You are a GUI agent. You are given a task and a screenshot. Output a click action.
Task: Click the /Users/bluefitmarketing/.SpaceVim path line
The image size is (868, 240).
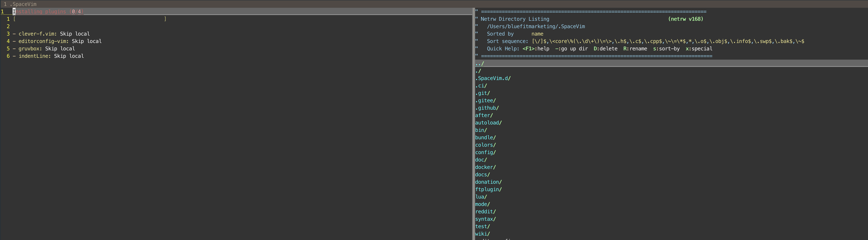tap(536, 26)
